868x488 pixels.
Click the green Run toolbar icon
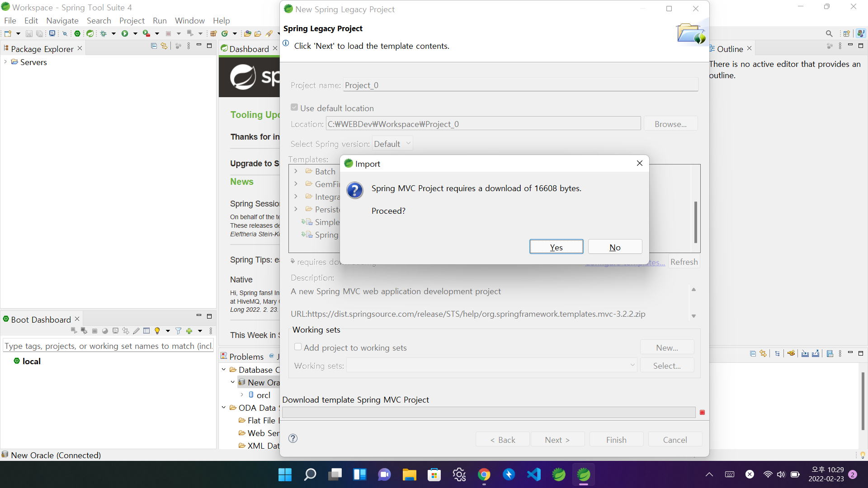click(x=125, y=33)
